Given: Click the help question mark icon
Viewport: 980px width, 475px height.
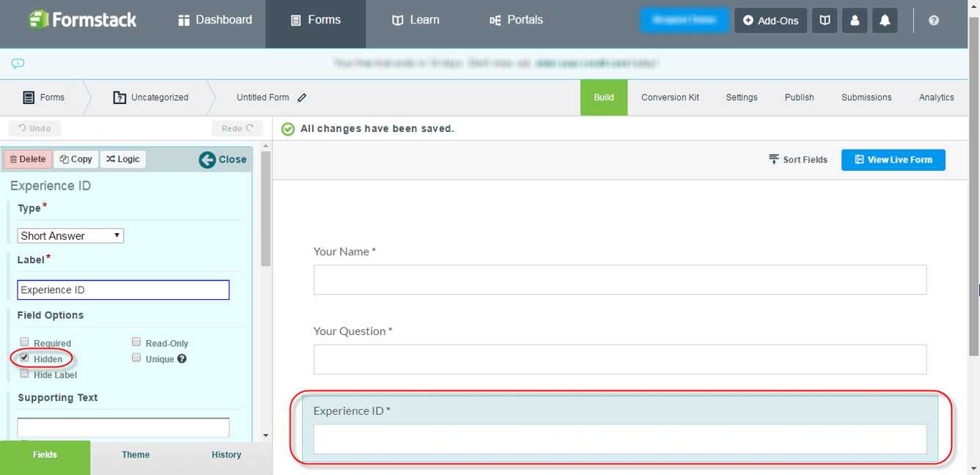Looking at the screenshot, I should click(934, 21).
